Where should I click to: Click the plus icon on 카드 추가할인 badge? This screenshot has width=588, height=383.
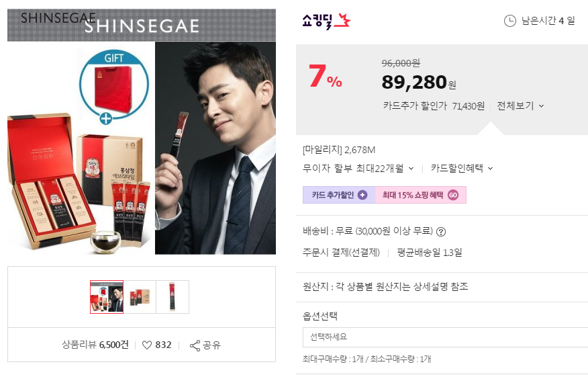coord(362,195)
